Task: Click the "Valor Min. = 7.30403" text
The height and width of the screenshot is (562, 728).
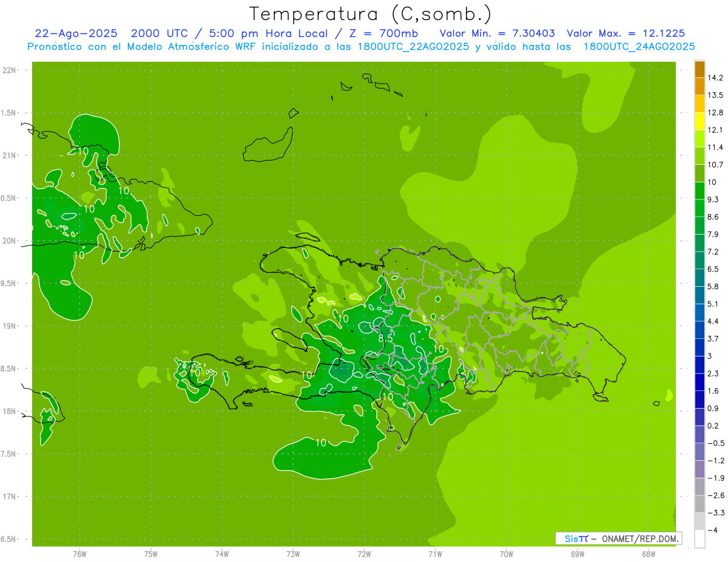Action: pos(497,33)
